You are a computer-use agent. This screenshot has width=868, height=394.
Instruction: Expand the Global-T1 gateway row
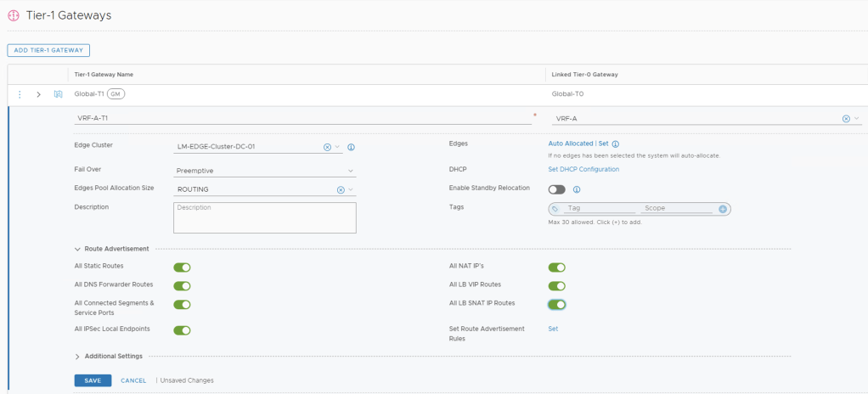(x=38, y=94)
